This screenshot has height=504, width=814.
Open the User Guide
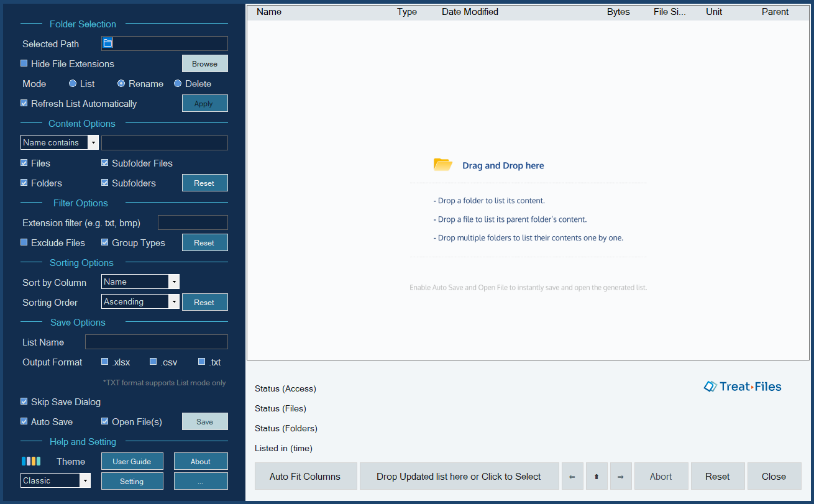point(132,461)
